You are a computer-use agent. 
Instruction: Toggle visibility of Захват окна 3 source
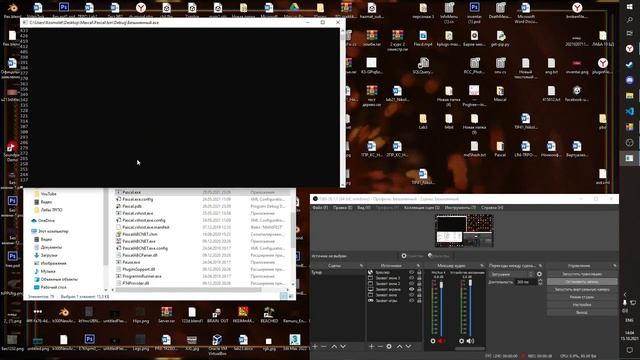coord(411,278)
